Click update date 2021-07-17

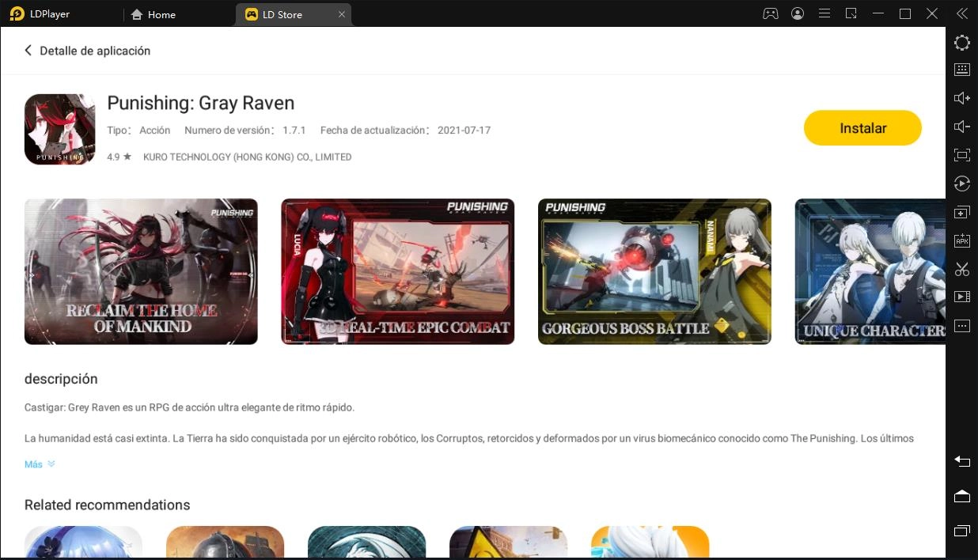tap(464, 130)
